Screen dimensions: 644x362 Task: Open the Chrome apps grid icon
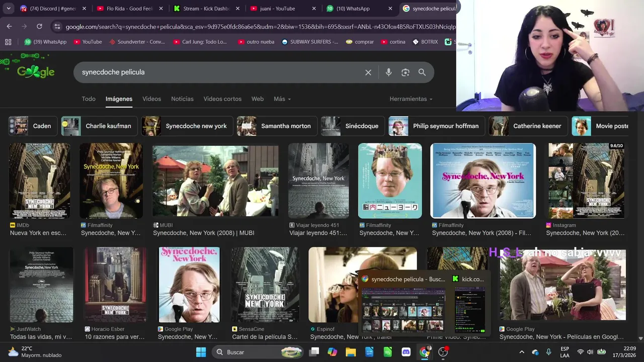(x=8, y=42)
